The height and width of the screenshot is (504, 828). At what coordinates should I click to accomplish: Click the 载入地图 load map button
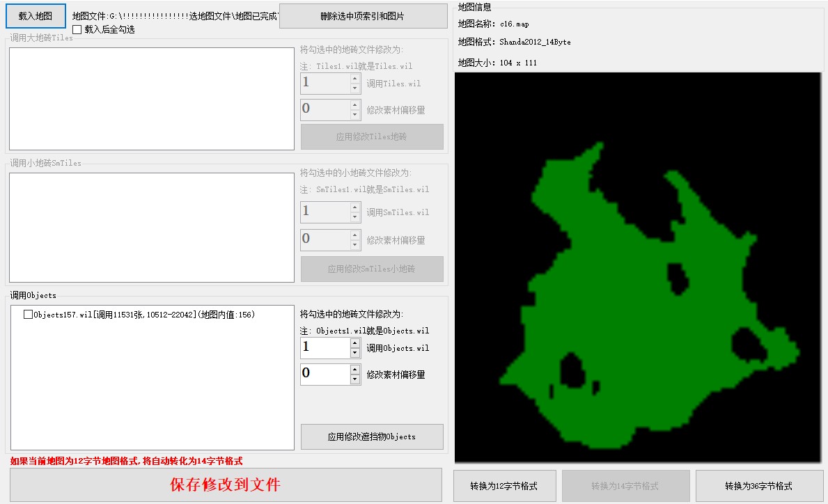pyautogui.click(x=36, y=16)
